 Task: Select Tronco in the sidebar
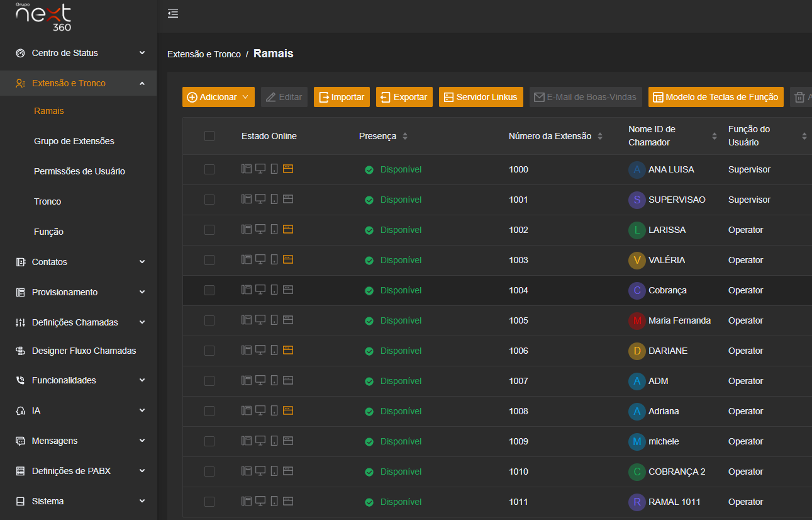click(48, 201)
